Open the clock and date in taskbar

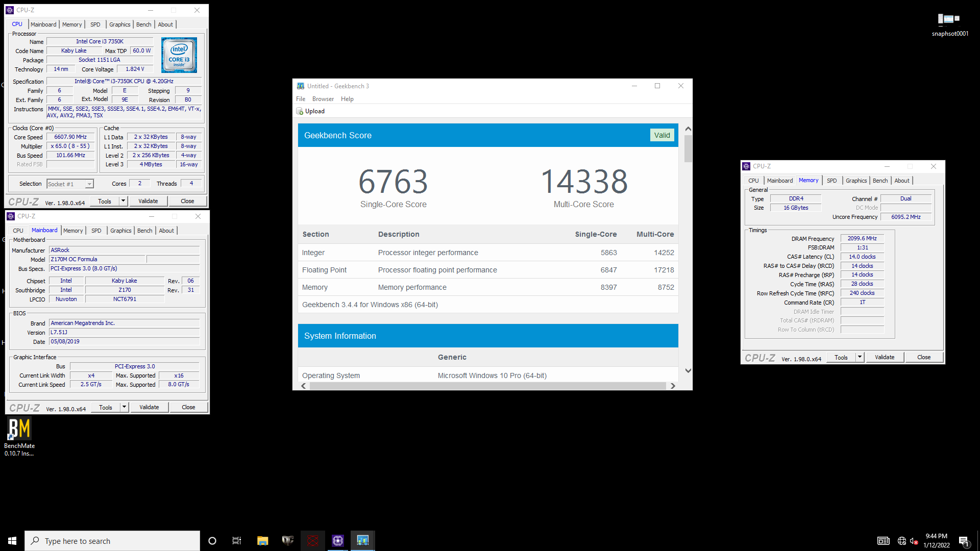coord(936,541)
